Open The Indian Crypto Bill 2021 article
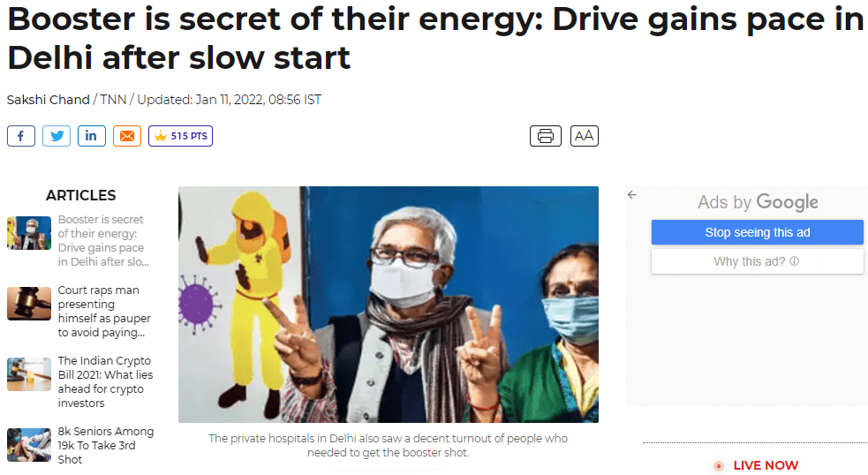Viewport: 868px width, 475px height. point(105,382)
